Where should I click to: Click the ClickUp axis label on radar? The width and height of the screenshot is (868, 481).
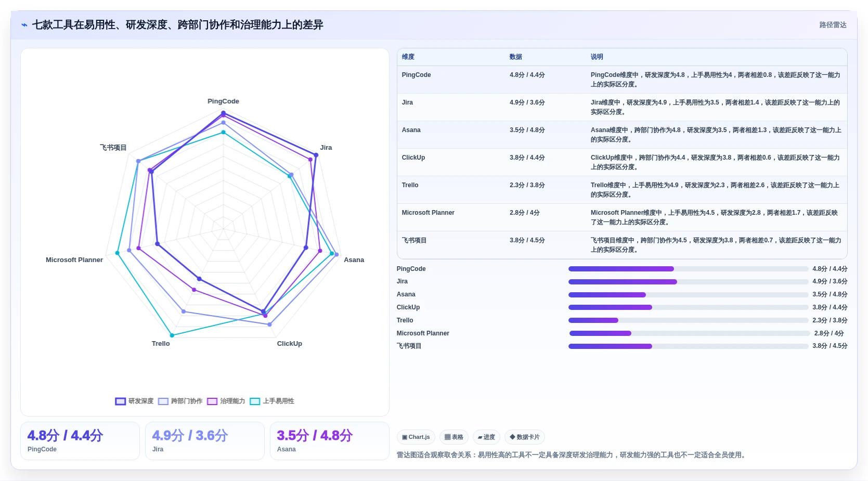[x=289, y=344]
